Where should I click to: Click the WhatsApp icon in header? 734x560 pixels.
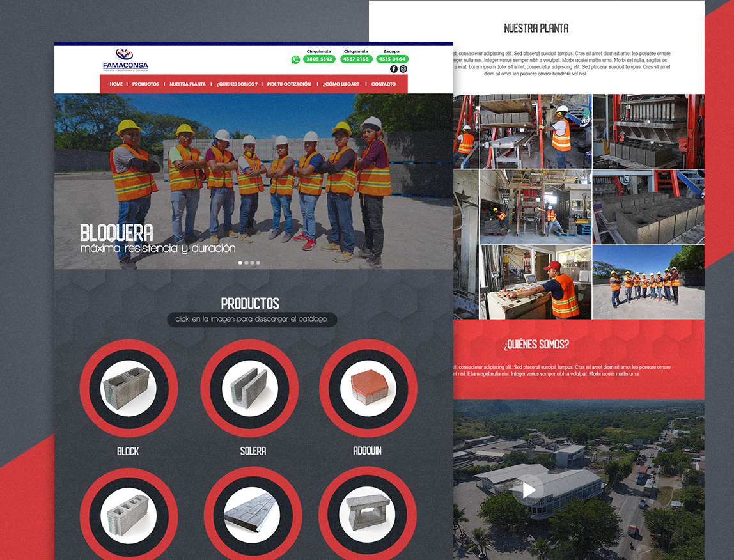tap(295, 59)
